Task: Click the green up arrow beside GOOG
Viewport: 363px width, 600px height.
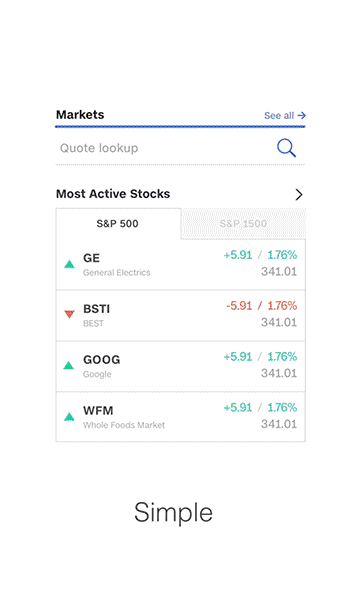Action: point(69,365)
